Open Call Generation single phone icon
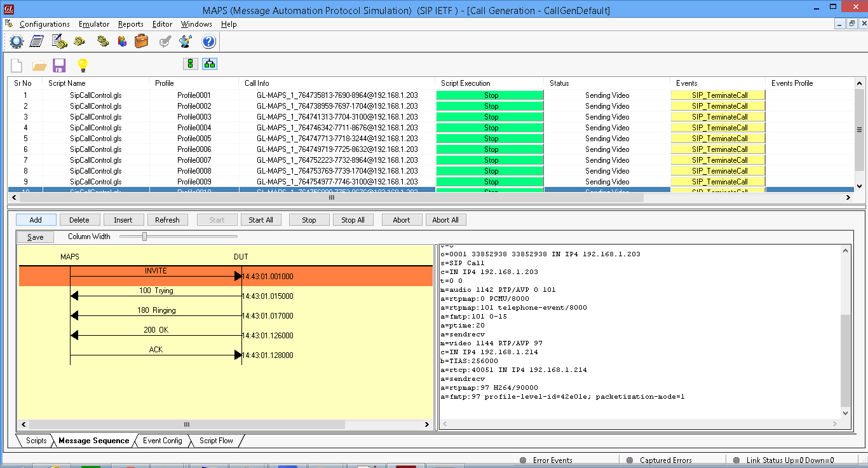This screenshot has width=868, height=468. point(79,42)
